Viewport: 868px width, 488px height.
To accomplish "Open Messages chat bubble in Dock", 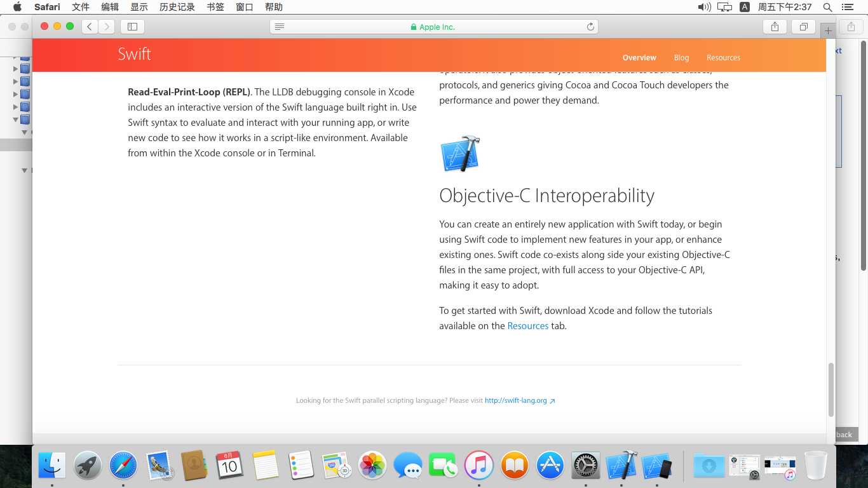I will click(408, 466).
